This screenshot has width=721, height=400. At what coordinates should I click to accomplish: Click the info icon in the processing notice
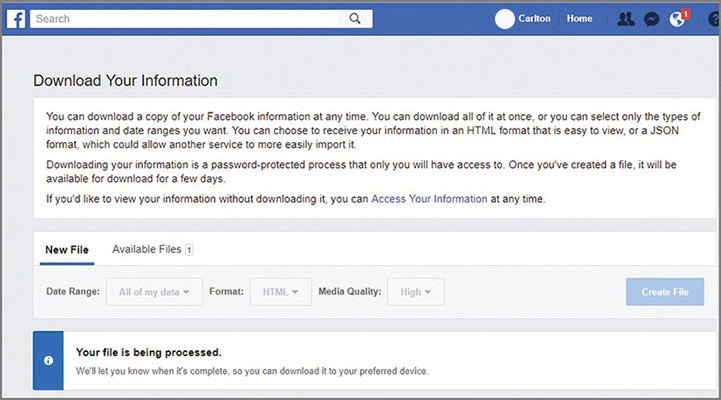[x=48, y=361]
